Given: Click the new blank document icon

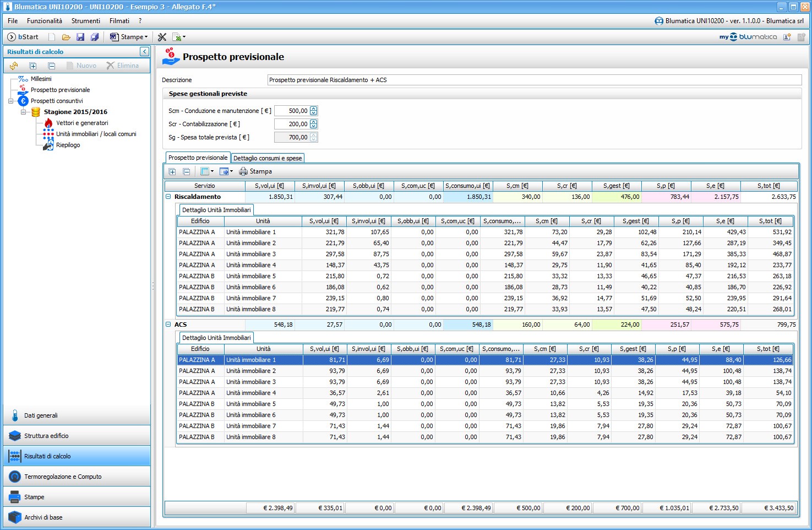Looking at the screenshot, I should (x=52, y=37).
